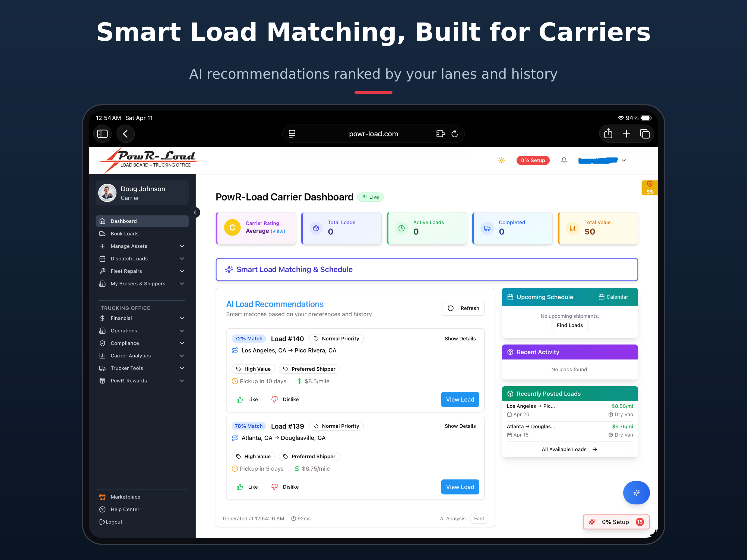Image resolution: width=747 pixels, height=560 pixels.
Task: Open All Available Loads
Action: pyautogui.click(x=570, y=449)
